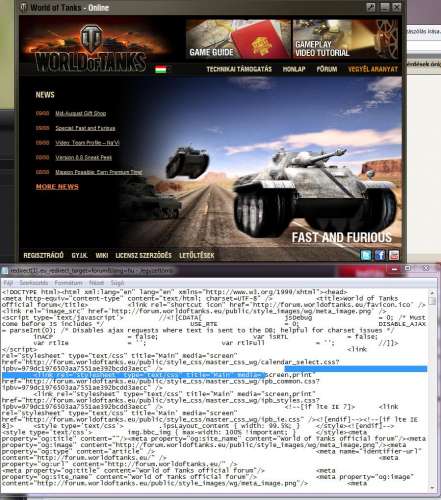
Task: Click the Notepad title bar document icon
Action: point(4,270)
